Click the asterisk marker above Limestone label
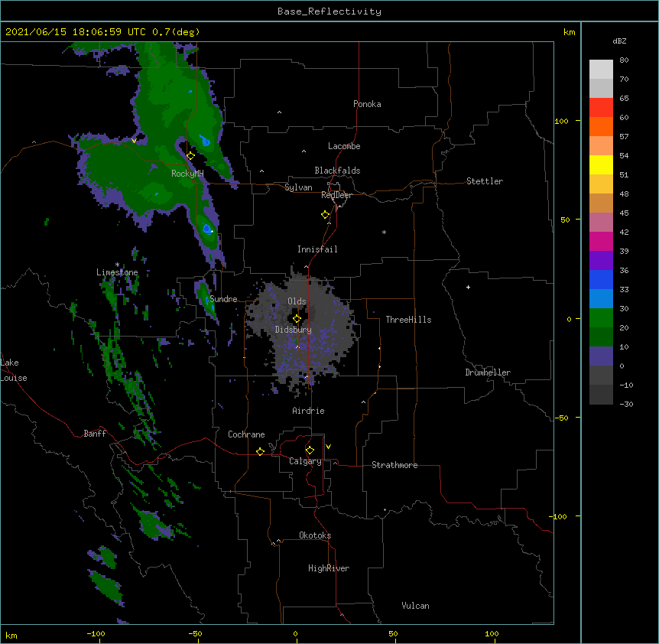Screen dimensions: 659x644 pyautogui.click(x=117, y=265)
